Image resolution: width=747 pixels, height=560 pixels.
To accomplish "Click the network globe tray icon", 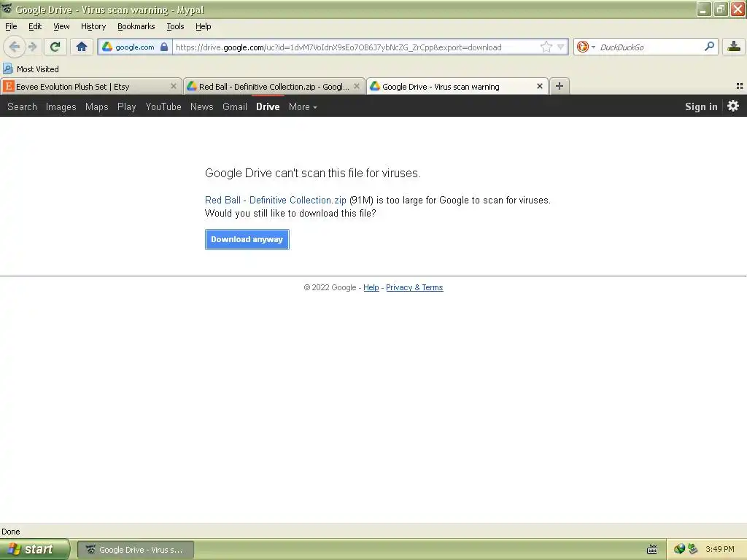I will (679, 549).
